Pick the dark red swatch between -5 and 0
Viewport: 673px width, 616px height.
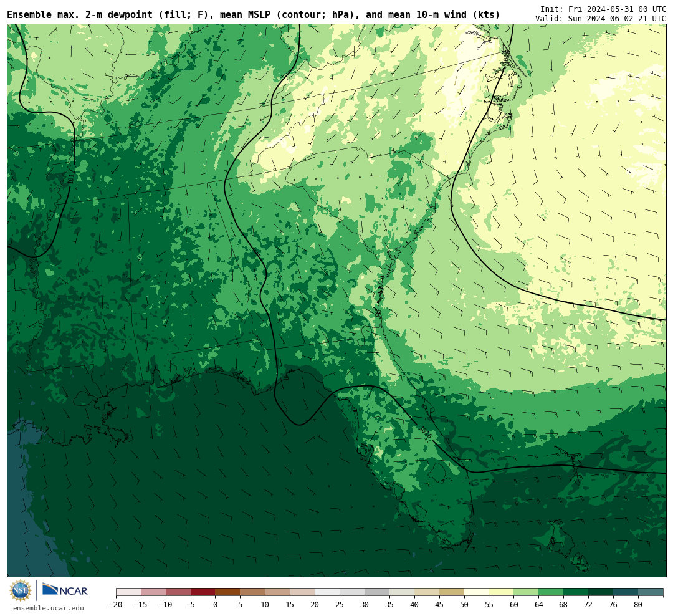coord(203,592)
